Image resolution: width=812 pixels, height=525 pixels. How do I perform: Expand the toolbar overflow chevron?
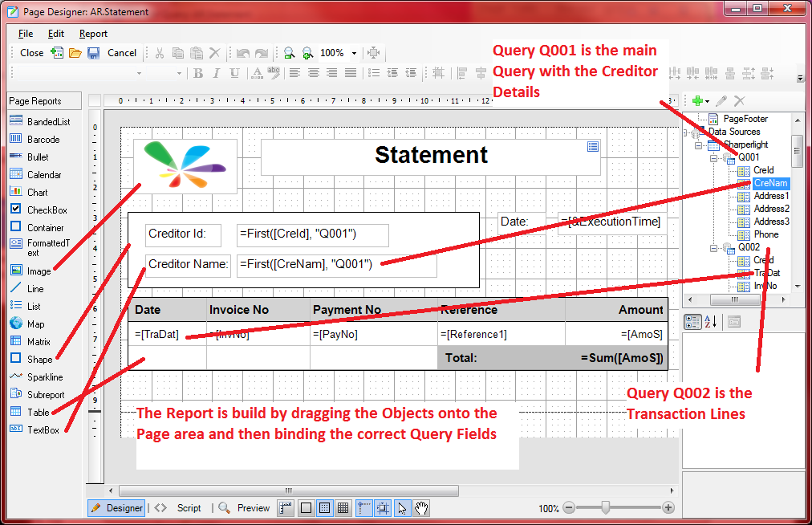click(x=800, y=78)
